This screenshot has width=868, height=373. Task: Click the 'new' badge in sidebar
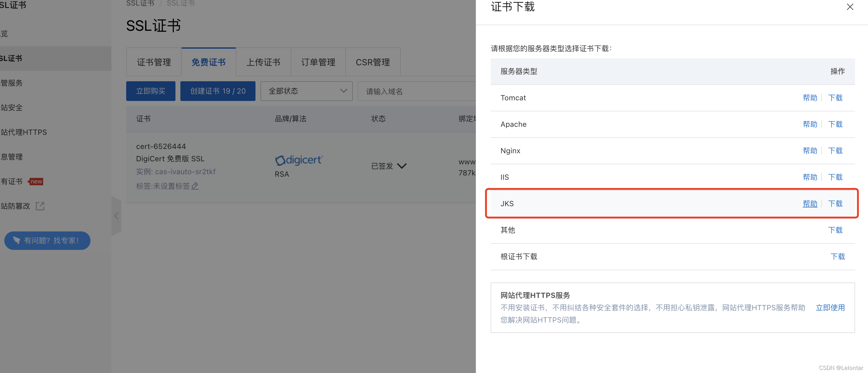click(36, 181)
